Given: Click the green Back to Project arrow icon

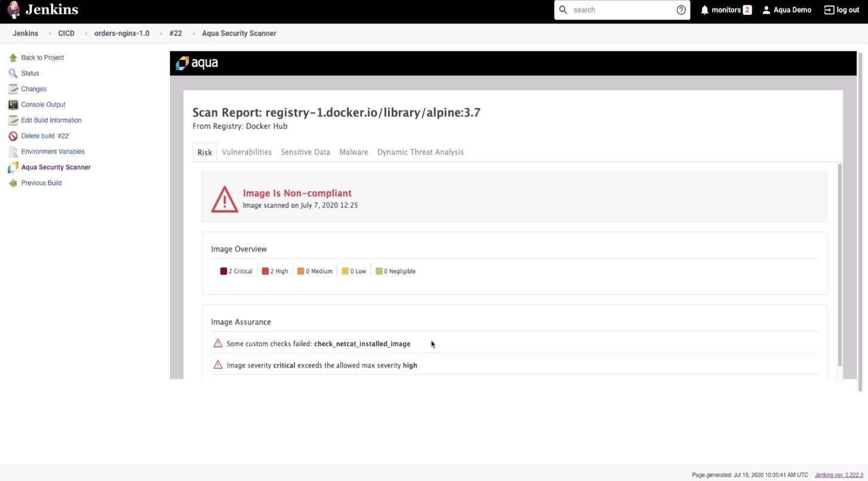Looking at the screenshot, I should (13, 58).
